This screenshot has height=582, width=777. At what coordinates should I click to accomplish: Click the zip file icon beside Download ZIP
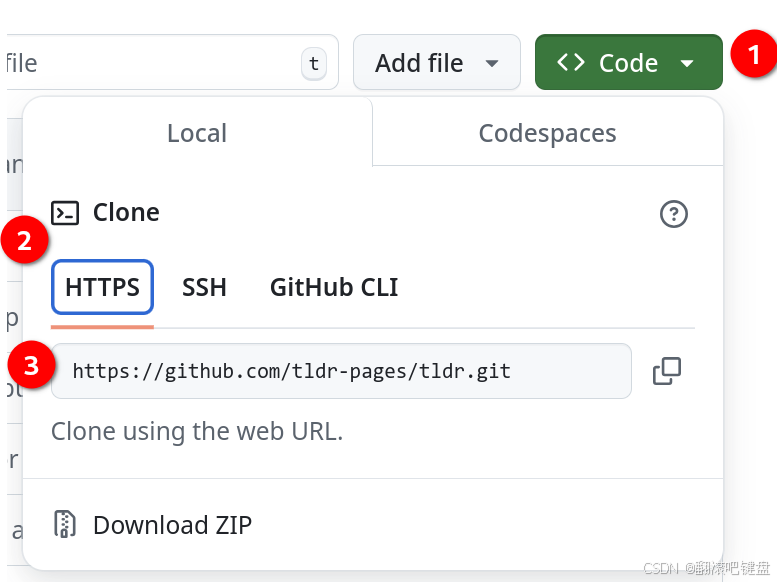65,524
